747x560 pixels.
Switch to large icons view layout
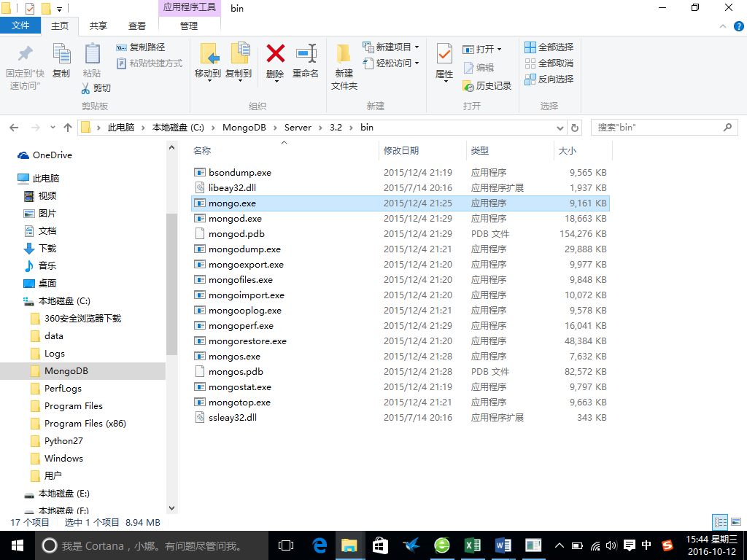point(736,522)
